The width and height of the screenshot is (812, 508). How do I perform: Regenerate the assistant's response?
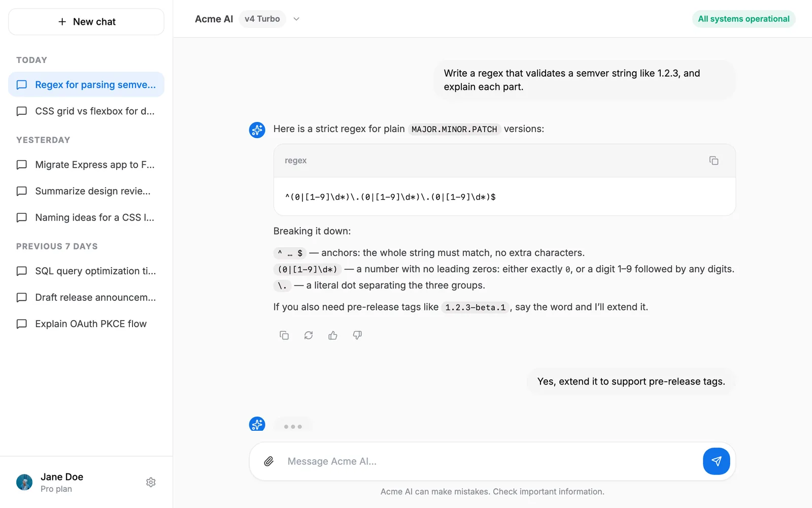click(309, 335)
